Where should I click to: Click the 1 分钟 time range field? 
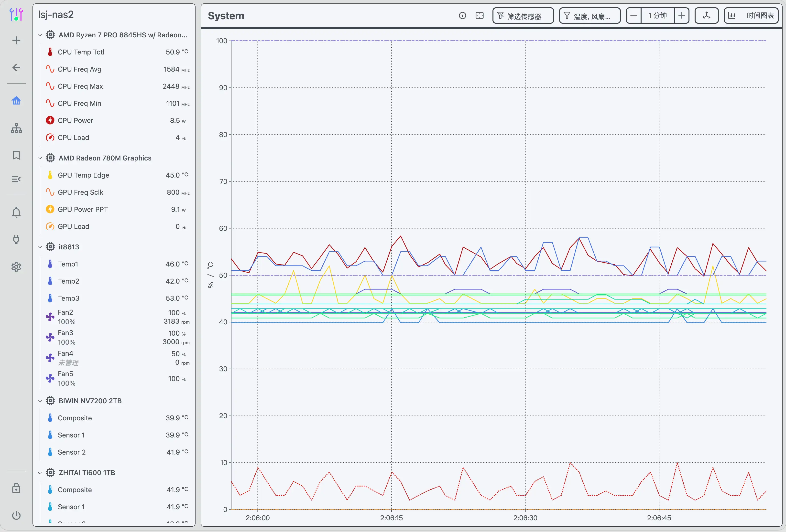click(x=657, y=16)
